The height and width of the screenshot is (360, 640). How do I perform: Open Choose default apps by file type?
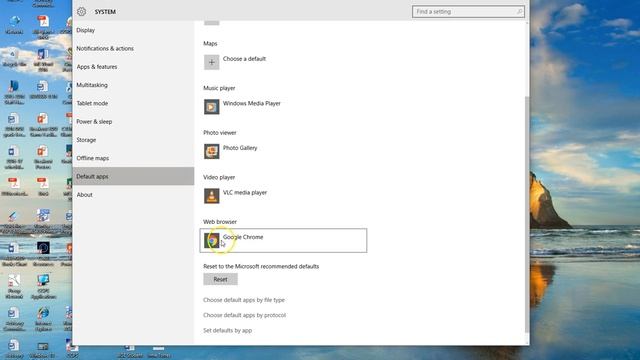pos(244,300)
